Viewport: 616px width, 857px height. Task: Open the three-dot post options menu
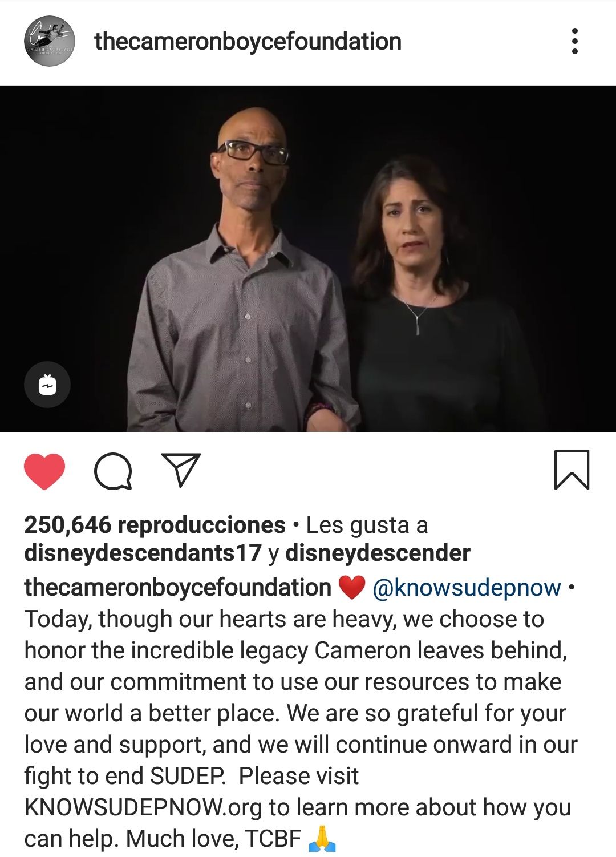coord(574,41)
